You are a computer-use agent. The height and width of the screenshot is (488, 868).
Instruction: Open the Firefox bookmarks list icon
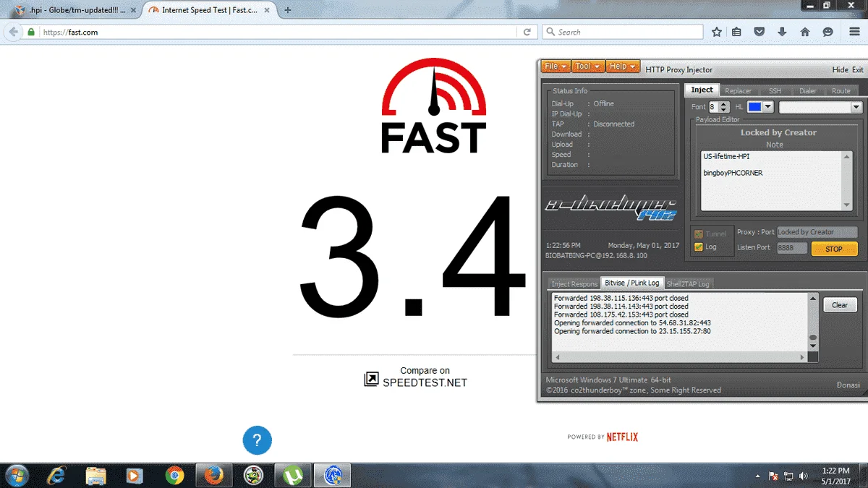pos(736,32)
